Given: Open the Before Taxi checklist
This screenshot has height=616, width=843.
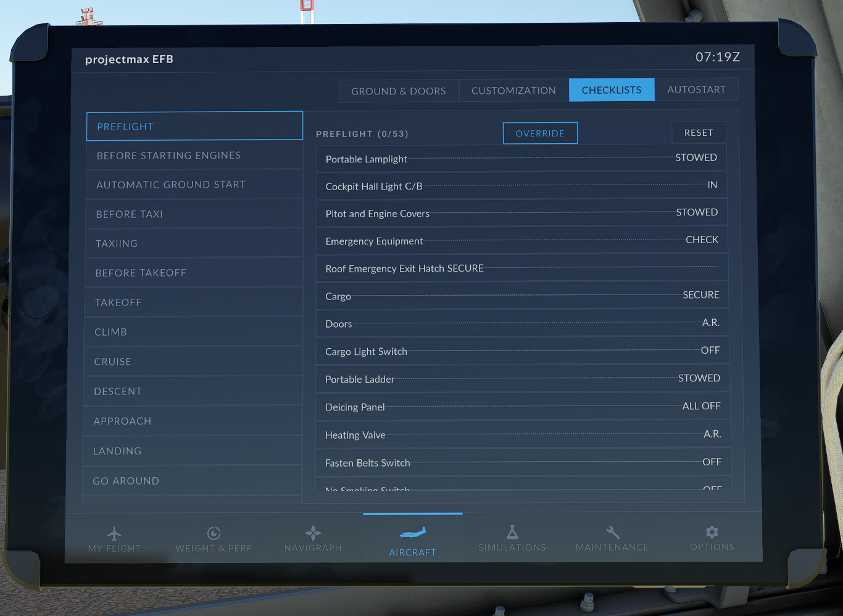Looking at the screenshot, I should pos(194,214).
